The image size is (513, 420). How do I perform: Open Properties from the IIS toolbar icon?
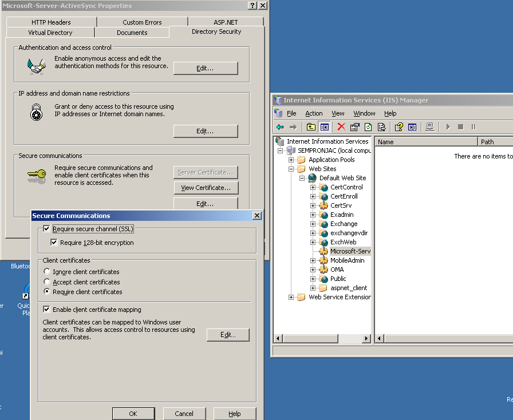click(354, 127)
